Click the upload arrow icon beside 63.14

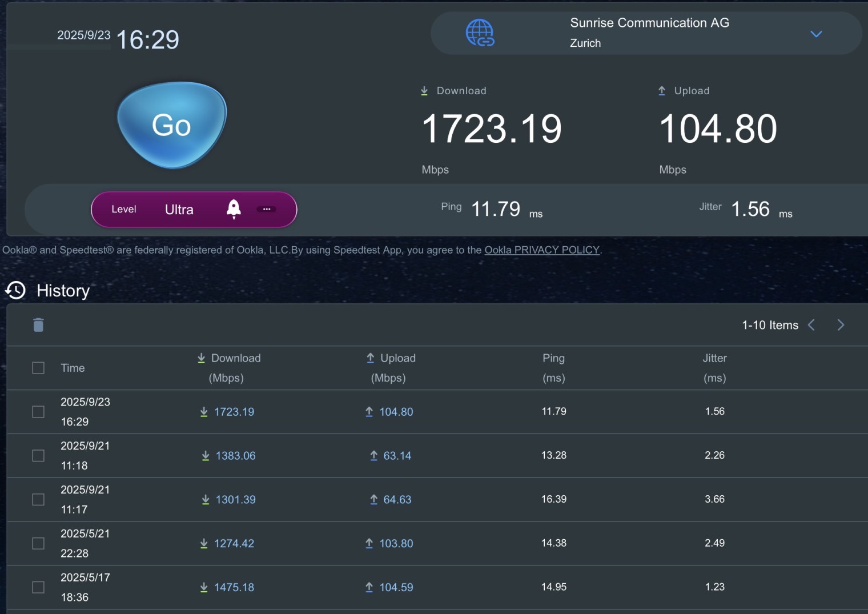(x=373, y=456)
